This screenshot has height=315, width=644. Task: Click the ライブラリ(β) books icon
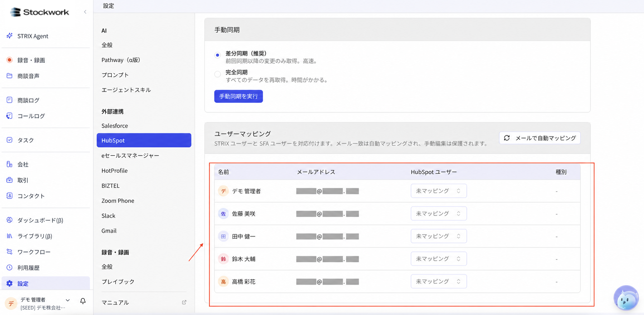[10, 236]
